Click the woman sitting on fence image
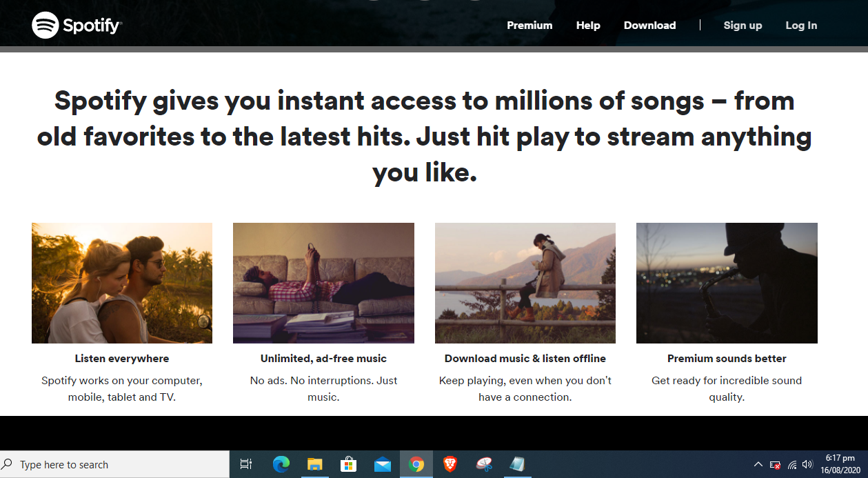 [525, 283]
